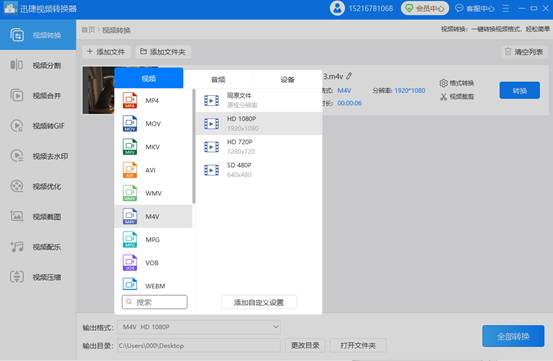Choose the 同原文件 resolution preset
This screenshot has height=361, width=553.
tap(259, 100)
